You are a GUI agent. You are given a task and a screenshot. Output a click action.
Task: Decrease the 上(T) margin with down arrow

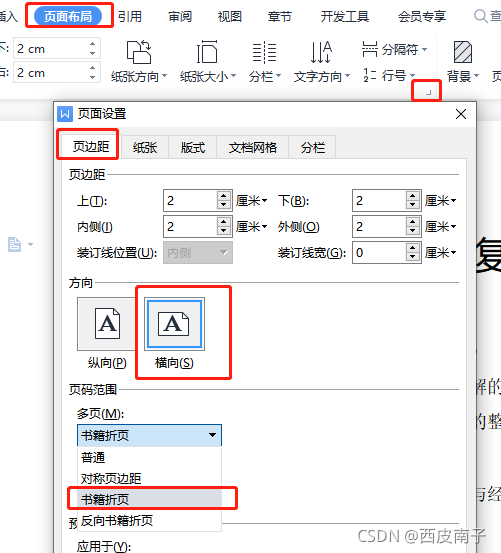224,205
